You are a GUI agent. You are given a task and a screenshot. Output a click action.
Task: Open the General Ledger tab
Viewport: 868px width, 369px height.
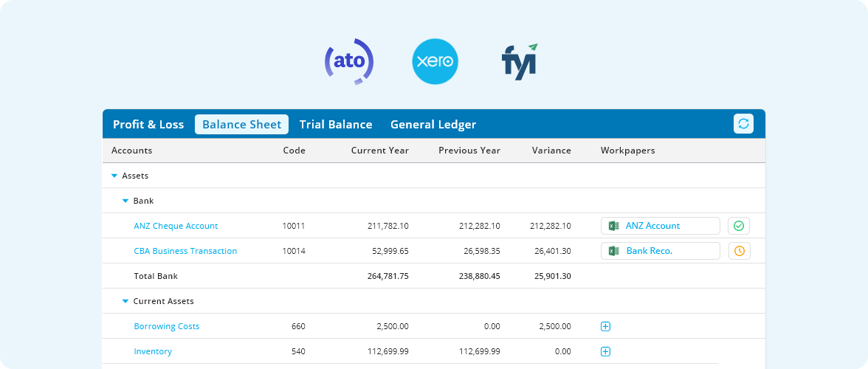(x=433, y=125)
